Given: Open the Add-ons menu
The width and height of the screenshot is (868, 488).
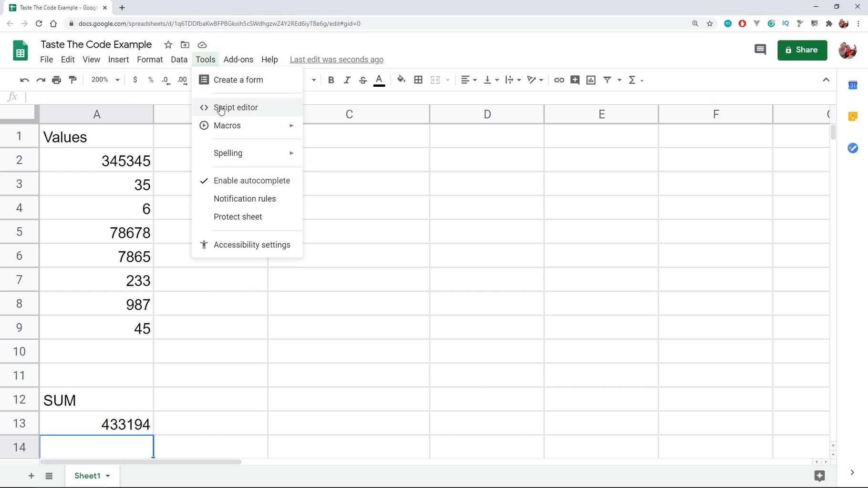Looking at the screenshot, I should [238, 59].
